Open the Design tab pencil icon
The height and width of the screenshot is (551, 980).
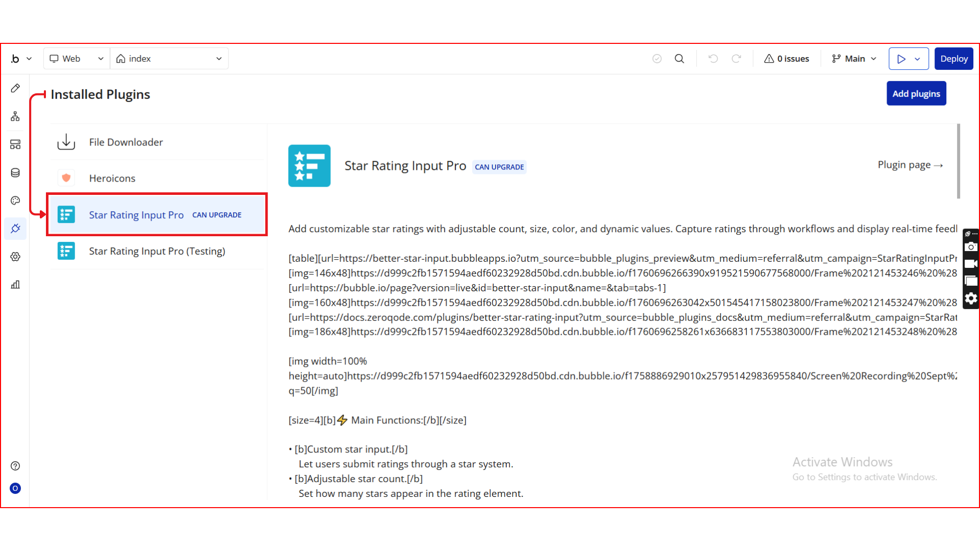pyautogui.click(x=15, y=88)
